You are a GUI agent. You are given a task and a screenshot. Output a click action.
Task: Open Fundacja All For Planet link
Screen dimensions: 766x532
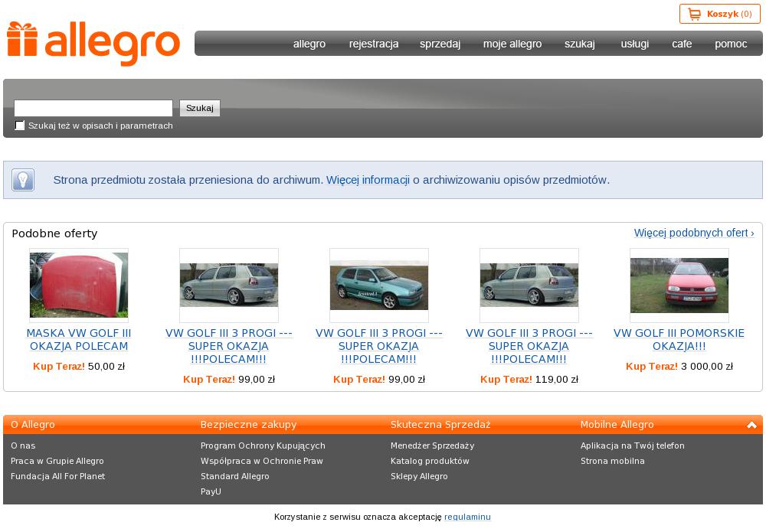[x=57, y=476]
